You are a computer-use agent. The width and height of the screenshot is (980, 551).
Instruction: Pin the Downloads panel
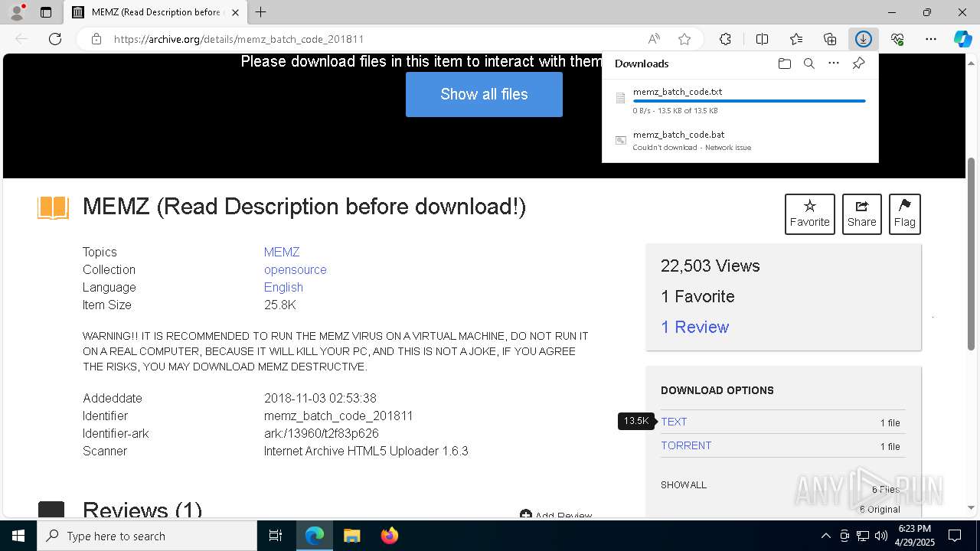pyautogui.click(x=858, y=64)
